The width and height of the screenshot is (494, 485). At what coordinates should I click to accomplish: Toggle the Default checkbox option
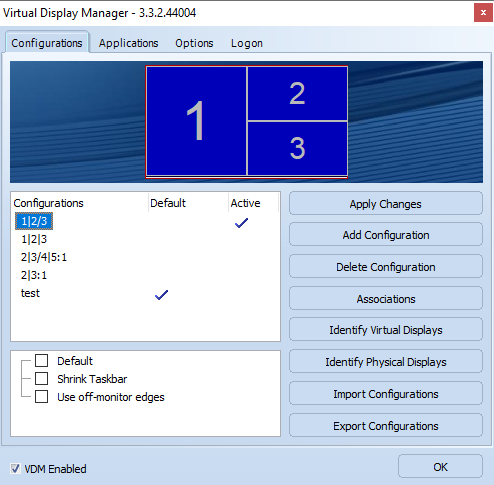pos(41,361)
